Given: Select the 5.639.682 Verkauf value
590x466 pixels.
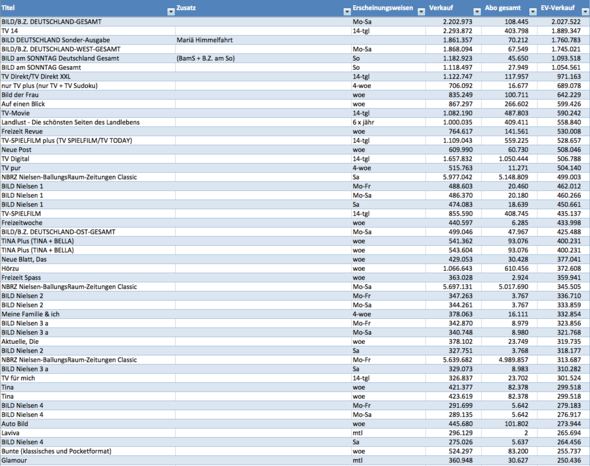Looking at the screenshot, I should 453,360.
